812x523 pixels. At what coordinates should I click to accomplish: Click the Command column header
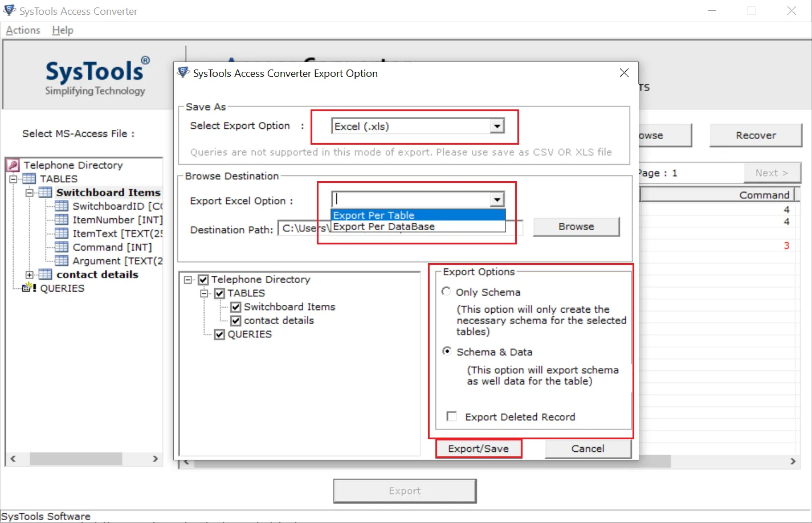[x=717, y=195]
